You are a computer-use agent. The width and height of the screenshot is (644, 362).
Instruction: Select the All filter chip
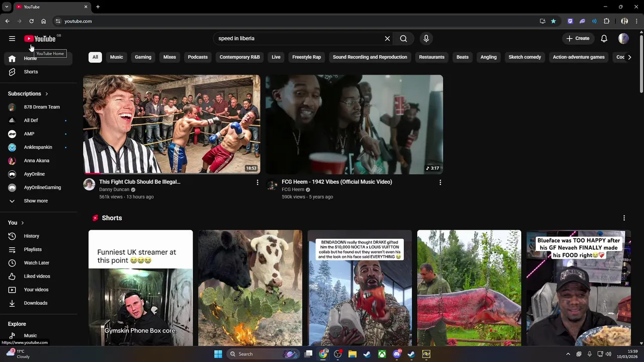click(x=95, y=57)
